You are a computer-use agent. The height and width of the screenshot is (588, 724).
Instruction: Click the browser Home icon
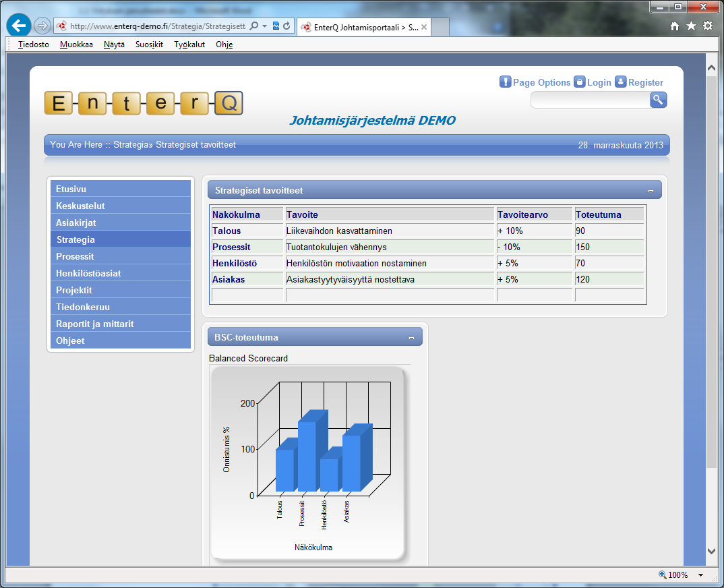click(x=675, y=26)
